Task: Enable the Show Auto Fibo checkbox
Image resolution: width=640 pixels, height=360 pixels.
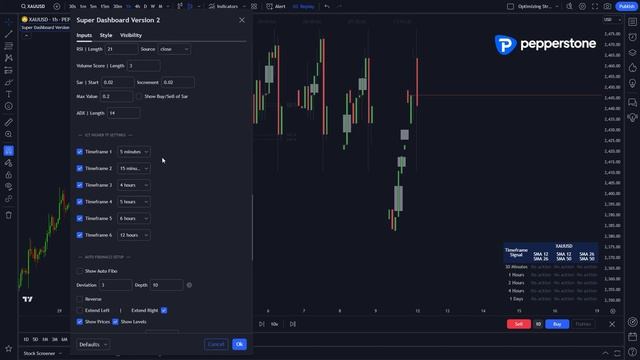Action: [80, 271]
